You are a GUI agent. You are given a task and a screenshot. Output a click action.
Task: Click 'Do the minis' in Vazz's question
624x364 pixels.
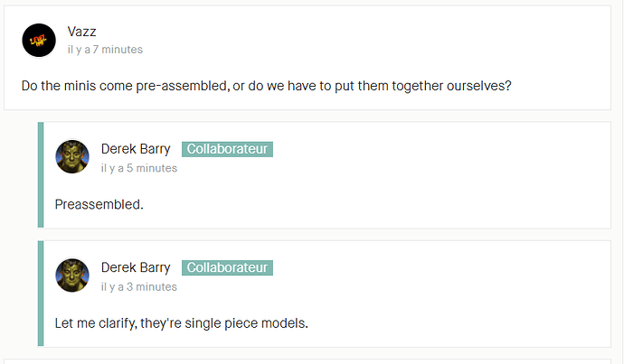pos(59,86)
